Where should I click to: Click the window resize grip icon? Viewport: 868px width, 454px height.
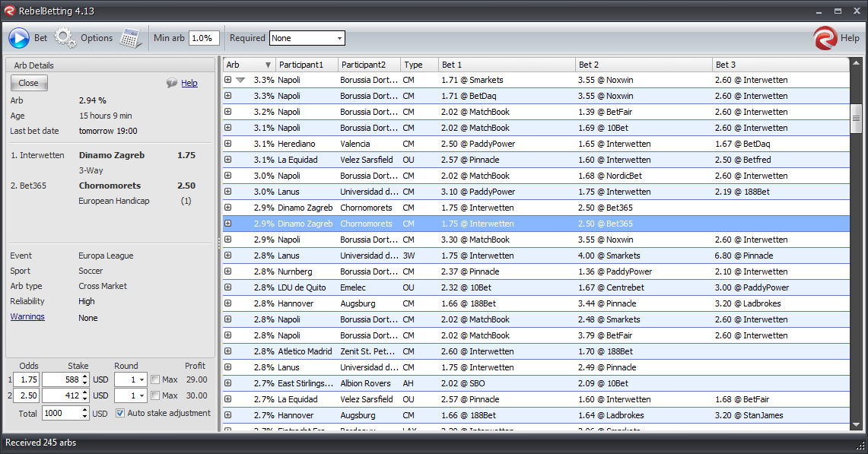click(x=860, y=446)
